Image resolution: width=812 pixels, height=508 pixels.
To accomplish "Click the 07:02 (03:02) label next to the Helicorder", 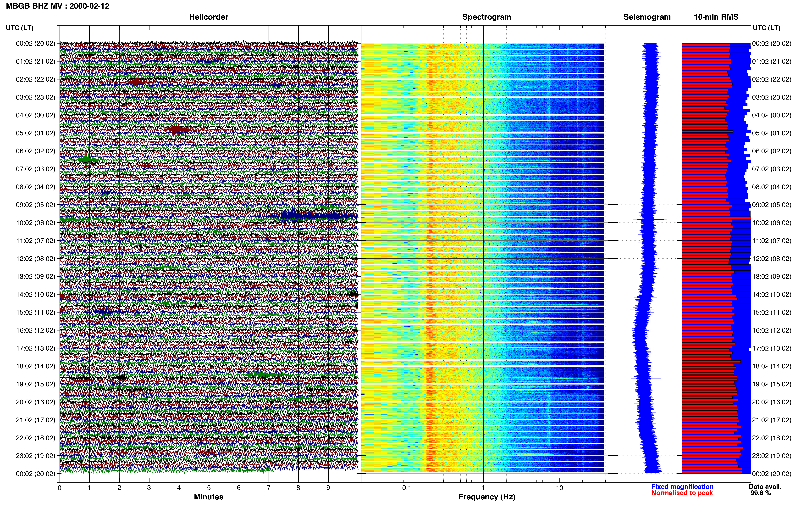I will [36, 169].
